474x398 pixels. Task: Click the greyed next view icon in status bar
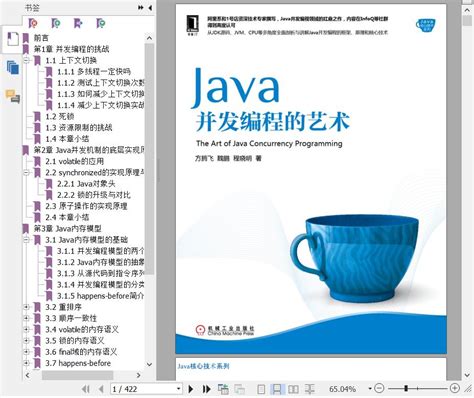click(239, 389)
